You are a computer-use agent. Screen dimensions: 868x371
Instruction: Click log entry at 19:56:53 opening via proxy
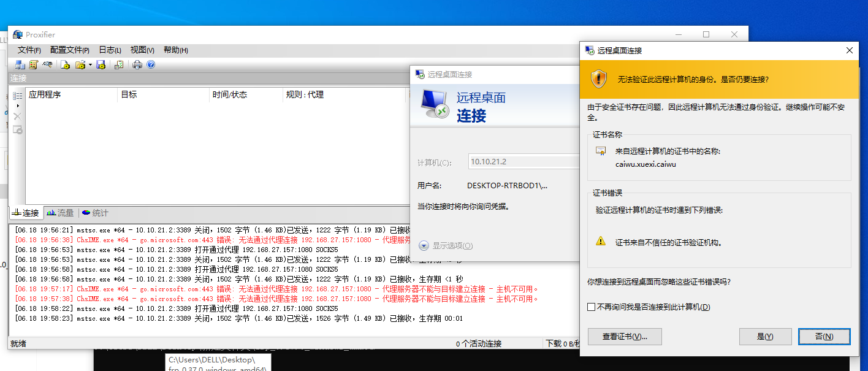click(x=177, y=250)
